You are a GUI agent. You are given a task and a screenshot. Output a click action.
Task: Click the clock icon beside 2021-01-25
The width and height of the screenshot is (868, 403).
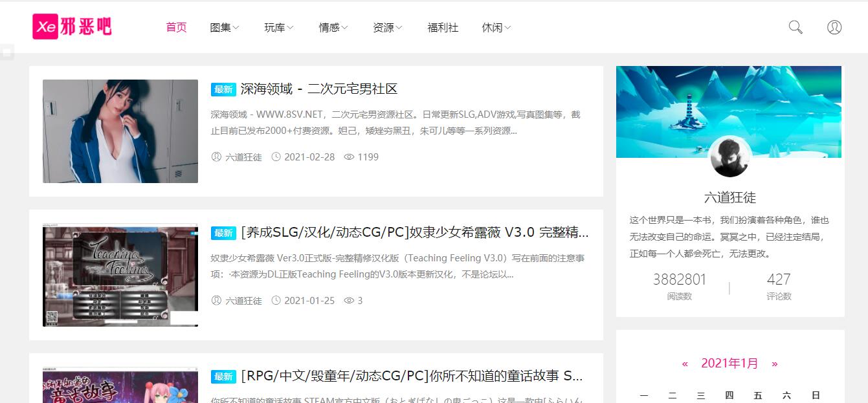[276, 300]
